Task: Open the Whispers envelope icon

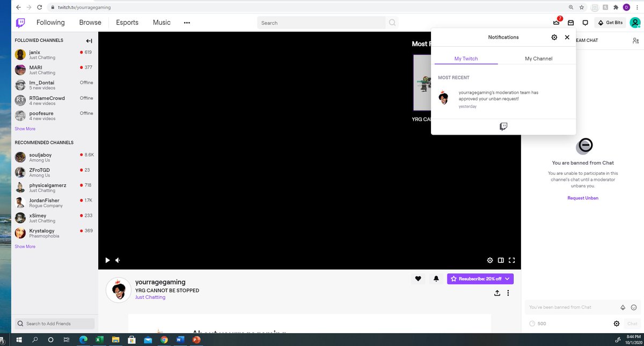Action: click(570, 23)
